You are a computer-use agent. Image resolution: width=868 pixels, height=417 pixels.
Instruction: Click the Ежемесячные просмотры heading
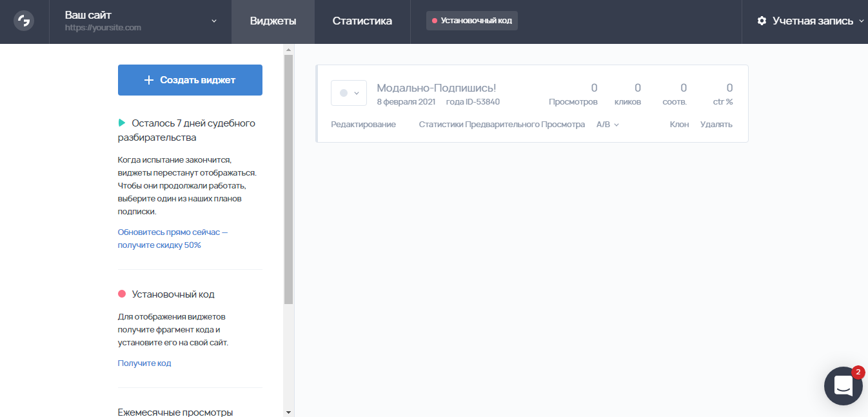175,412
